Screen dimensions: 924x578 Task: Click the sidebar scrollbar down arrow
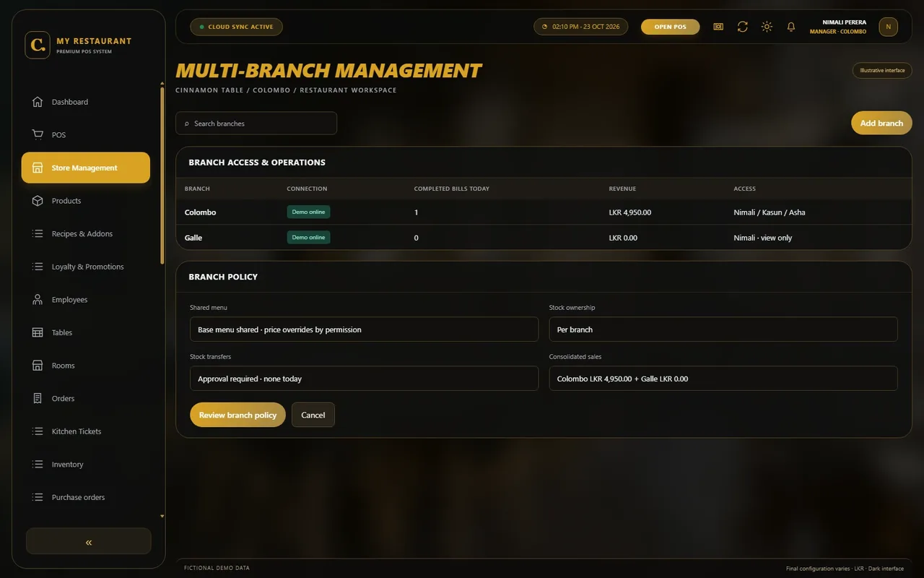pos(162,517)
